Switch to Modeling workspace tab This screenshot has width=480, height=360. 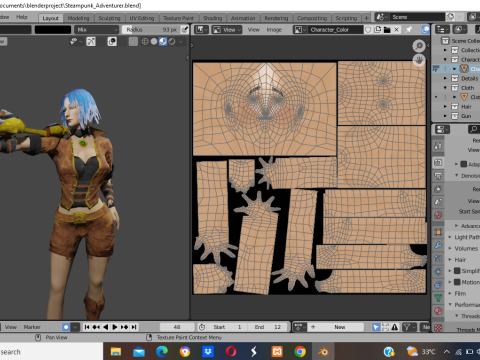[79, 18]
